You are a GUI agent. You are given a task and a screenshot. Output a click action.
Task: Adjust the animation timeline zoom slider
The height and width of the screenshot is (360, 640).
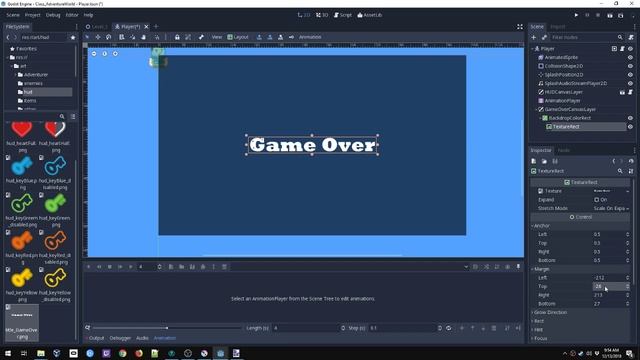point(167,328)
